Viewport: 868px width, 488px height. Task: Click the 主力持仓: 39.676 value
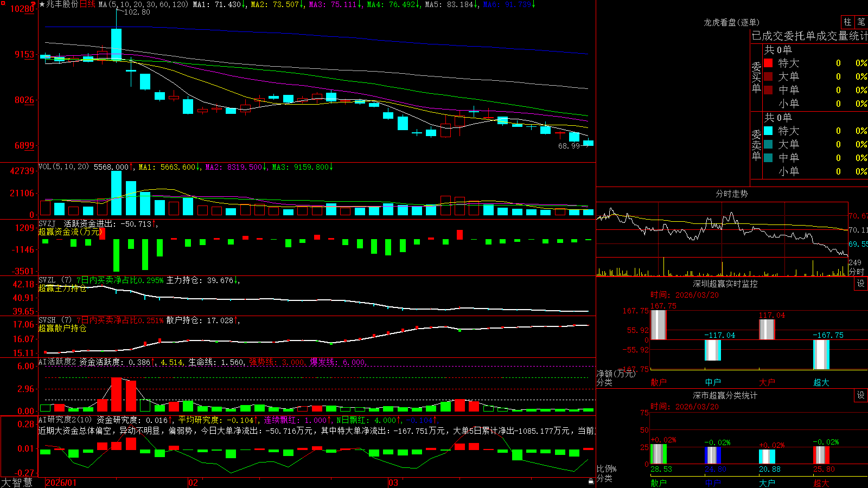click(x=203, y=280)
